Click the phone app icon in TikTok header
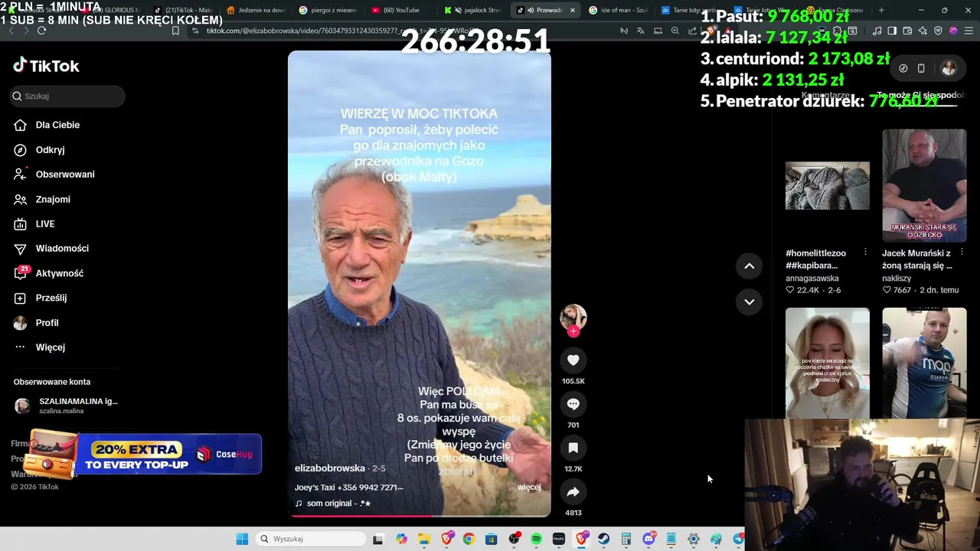The image size is (980, 551). (x=921, y=68)
